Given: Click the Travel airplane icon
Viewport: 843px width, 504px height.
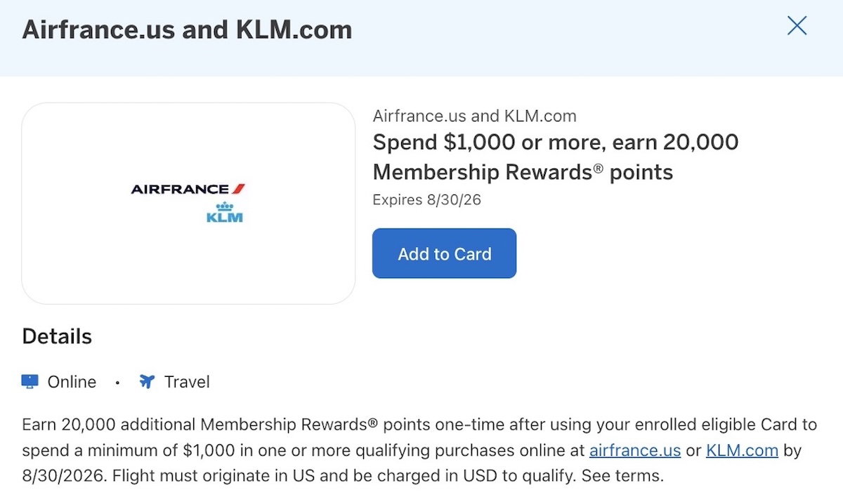Looking at the screenshot, I should [x=146, y=382].
